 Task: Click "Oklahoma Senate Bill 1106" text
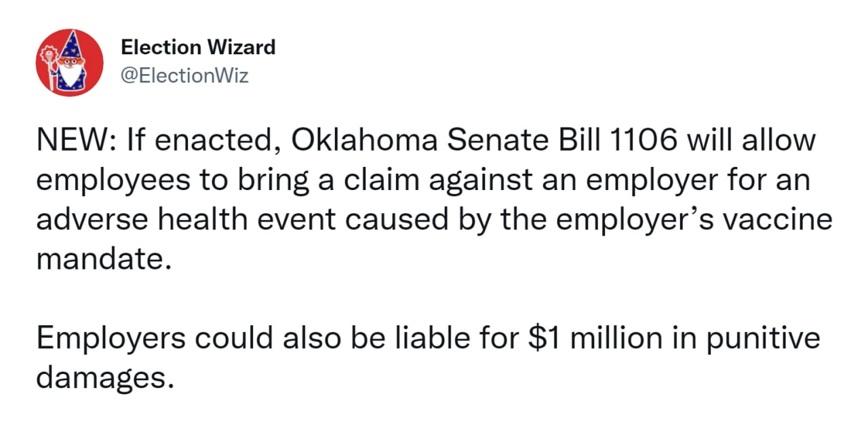click(486, 140)
